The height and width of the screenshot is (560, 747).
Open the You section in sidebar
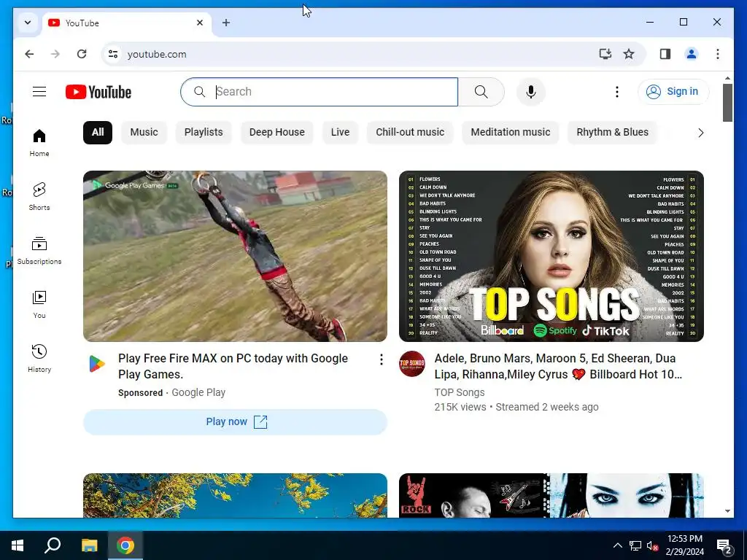click(39, 305)
